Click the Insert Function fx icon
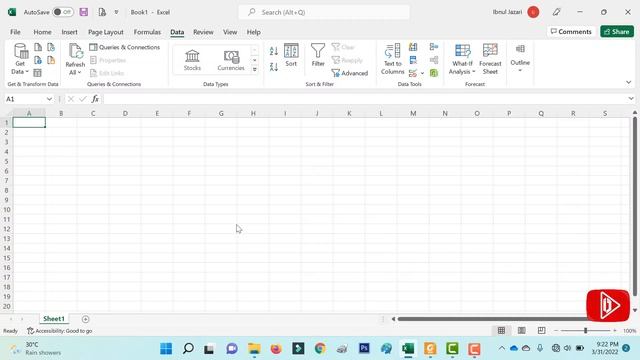The height and width of the screenshot is (360, 640). tap(95, 99)
